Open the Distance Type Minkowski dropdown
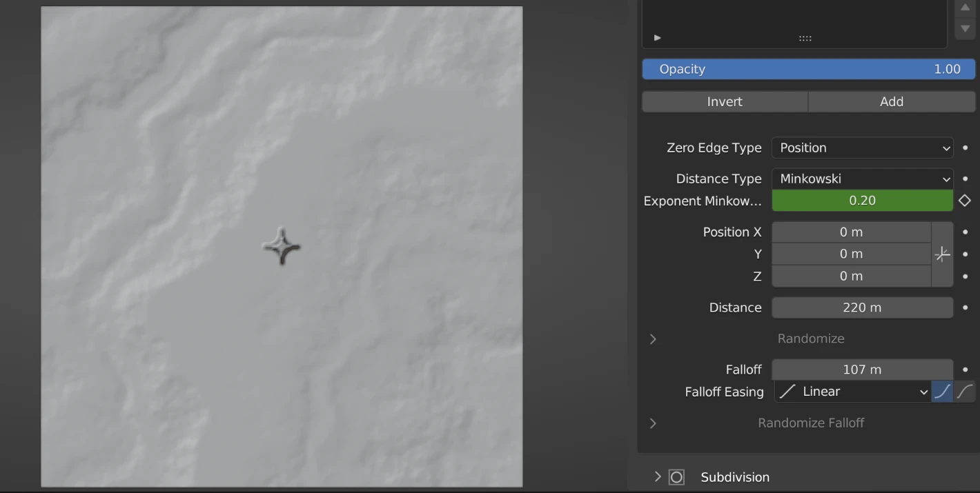 (x=862, y=179)
